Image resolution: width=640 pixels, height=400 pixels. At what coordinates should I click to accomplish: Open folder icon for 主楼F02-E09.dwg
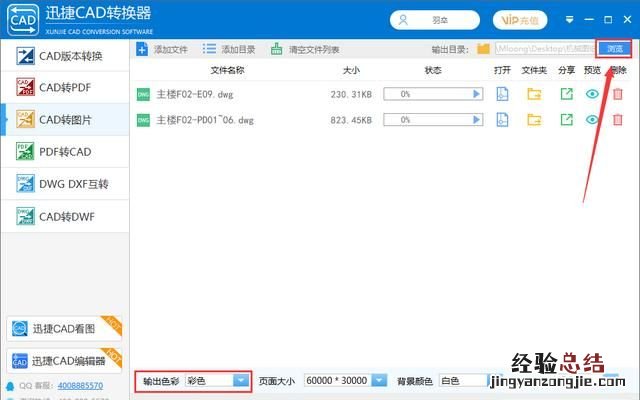(x=534, y=94)
